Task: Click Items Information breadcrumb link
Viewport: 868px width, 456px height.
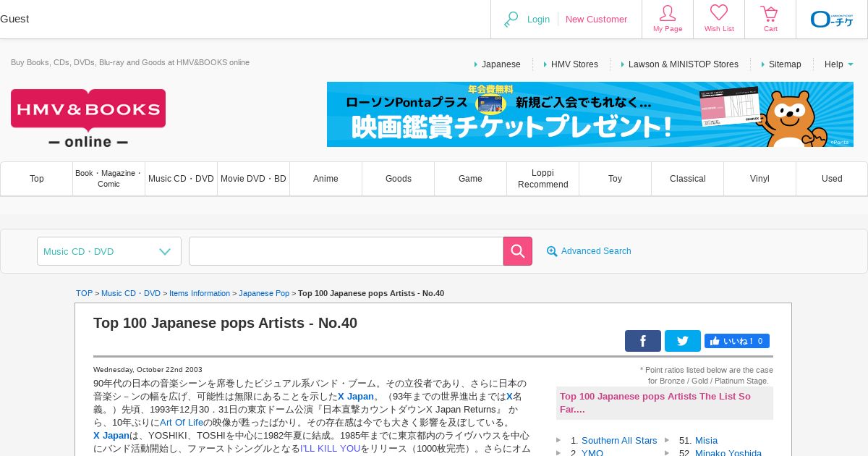Action: 200,293
